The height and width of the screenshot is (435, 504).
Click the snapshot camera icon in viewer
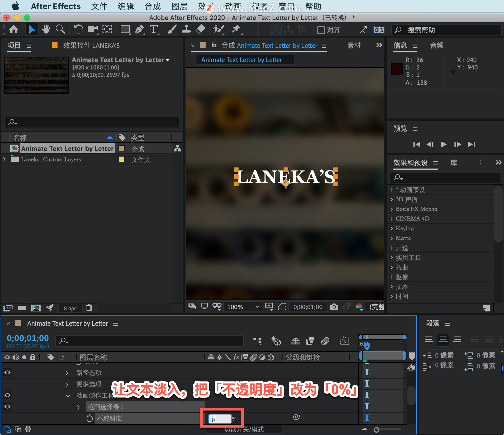[x=334, y=307]
